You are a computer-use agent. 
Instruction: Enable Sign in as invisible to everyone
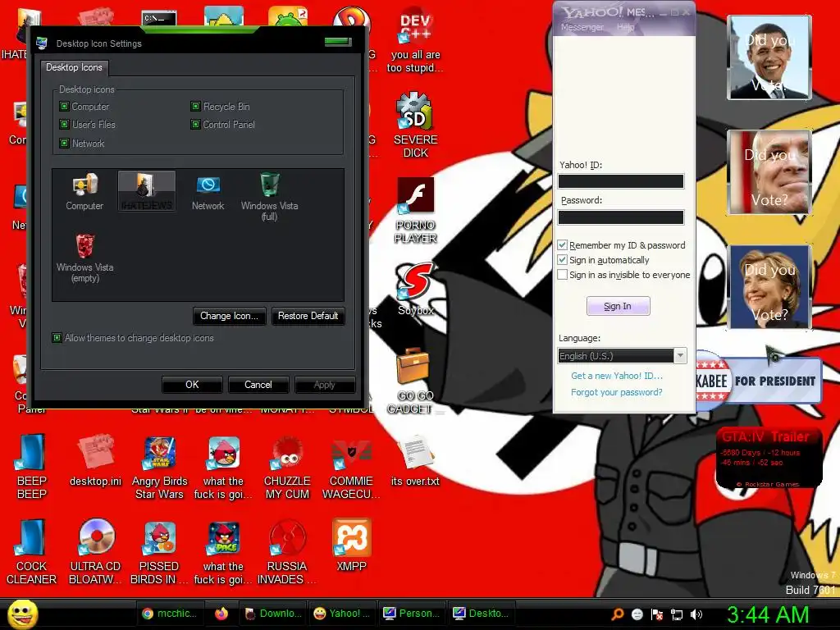point(563,275)
